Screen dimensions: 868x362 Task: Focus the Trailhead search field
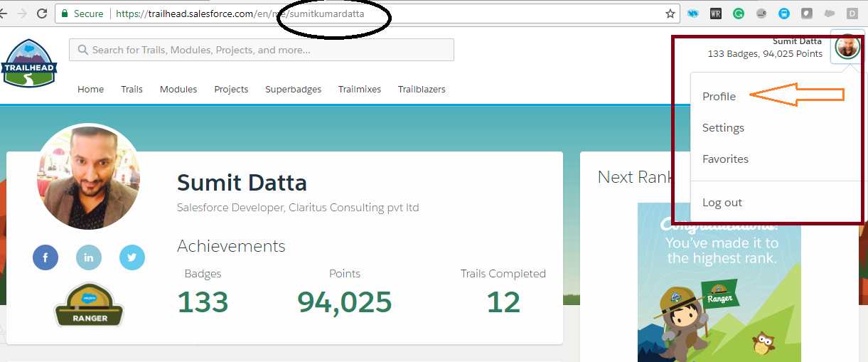click(262, 50)
